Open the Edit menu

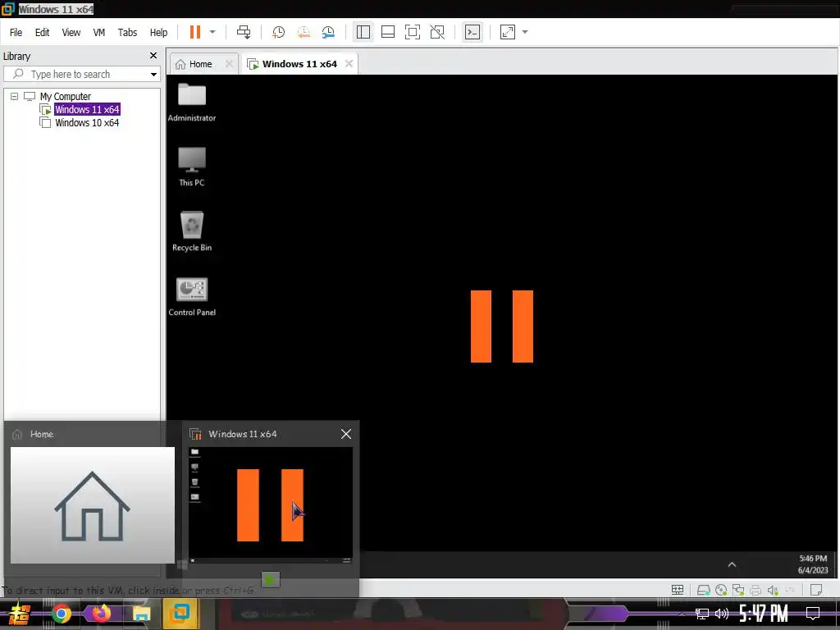[43, 33]
